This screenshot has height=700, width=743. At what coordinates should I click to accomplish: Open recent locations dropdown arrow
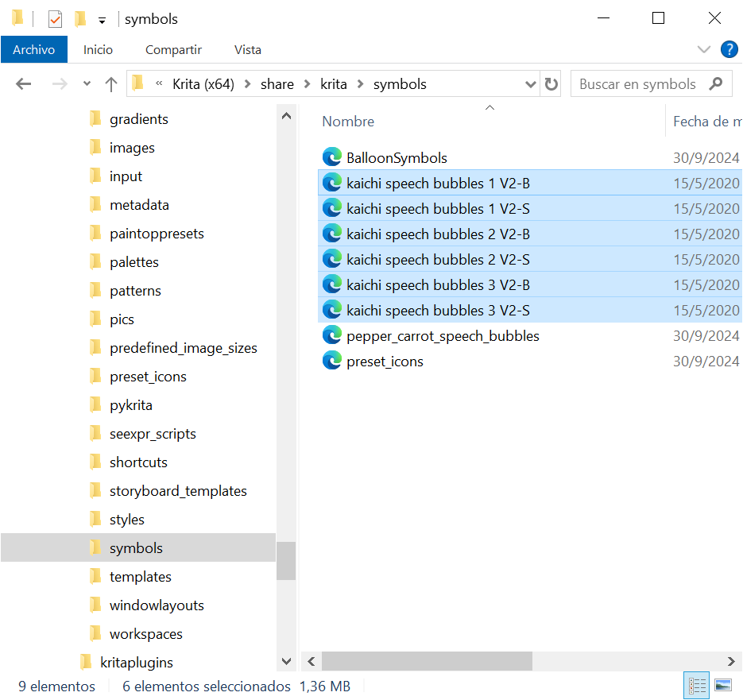[x=87, y=84]
